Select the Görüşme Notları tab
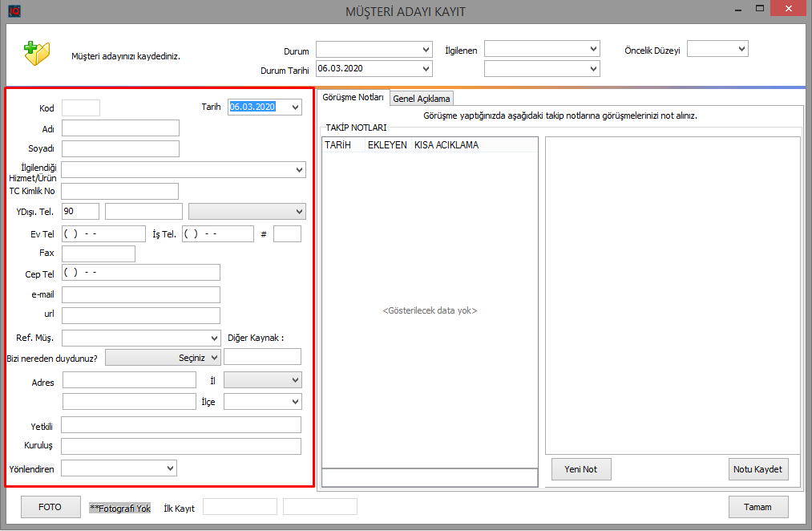 (352, 98)
